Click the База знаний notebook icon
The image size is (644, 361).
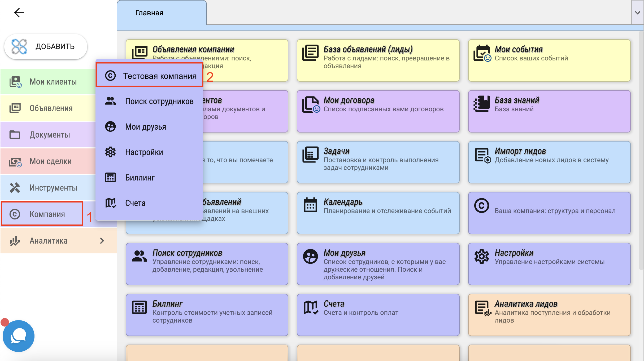482,104
